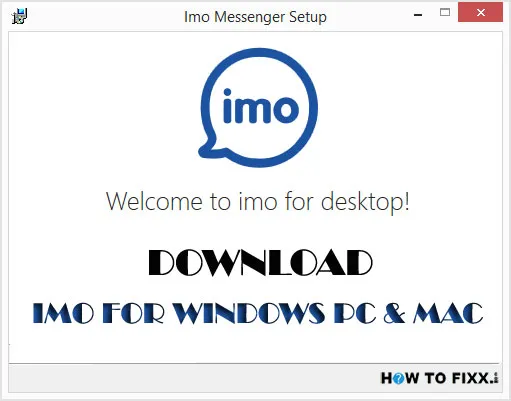Viewport: 511px width, 401px height.
Task: Click the installer icon in title bar
Action: (x=20, y=16)
